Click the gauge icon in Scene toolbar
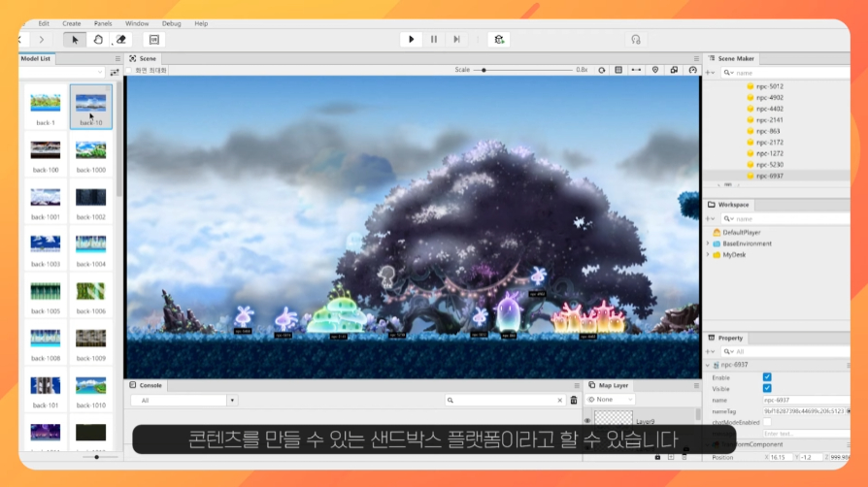The width and height of the screenshot is (868, 487). point(692,70)
